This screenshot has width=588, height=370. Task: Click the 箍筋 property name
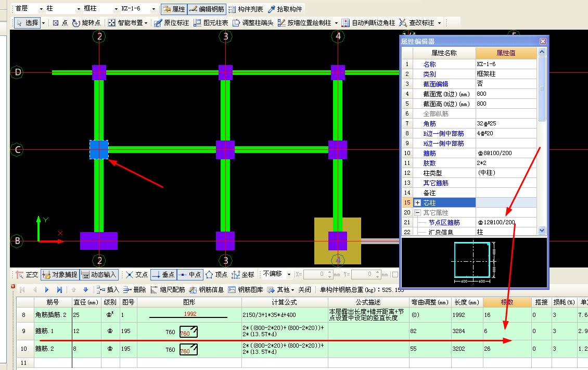click(x=429, y=154)
